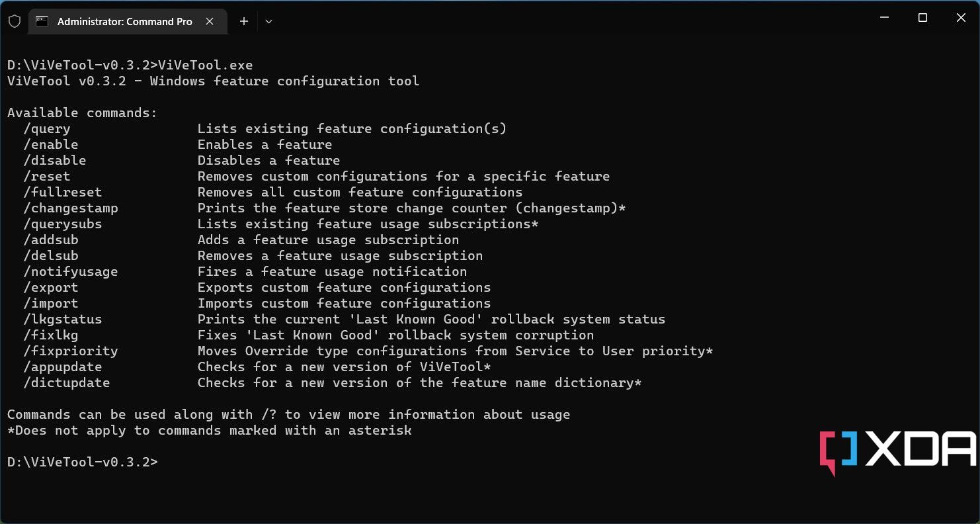Viewport: 980px width, 524px height.
Task: Click the /fixpriority command text
Action: point(71,351)
